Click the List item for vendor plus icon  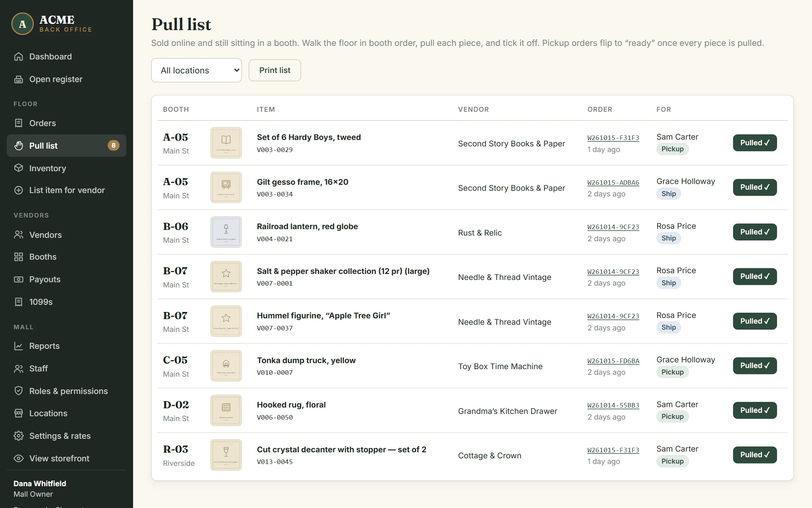(18, 190)
